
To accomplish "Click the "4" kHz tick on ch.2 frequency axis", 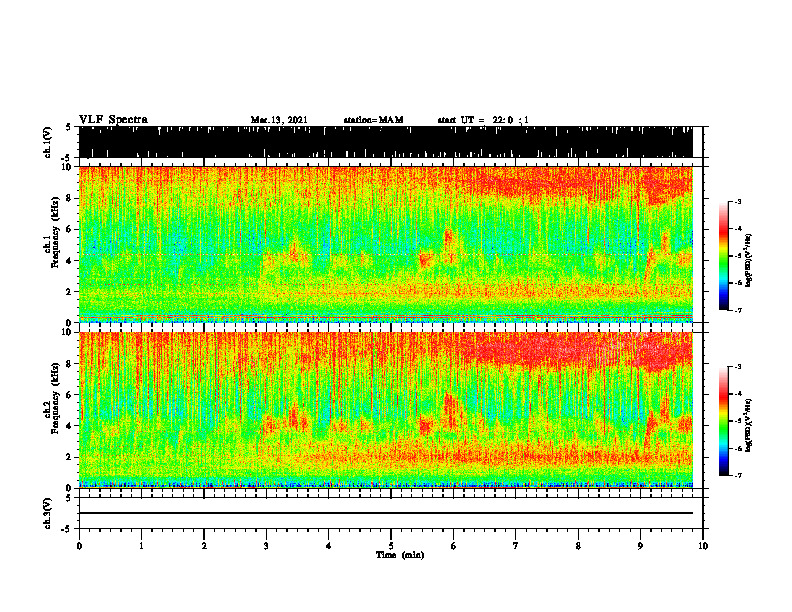I will [x=70, y=426].
